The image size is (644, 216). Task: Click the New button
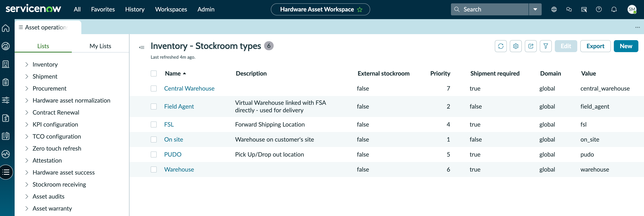626,46
